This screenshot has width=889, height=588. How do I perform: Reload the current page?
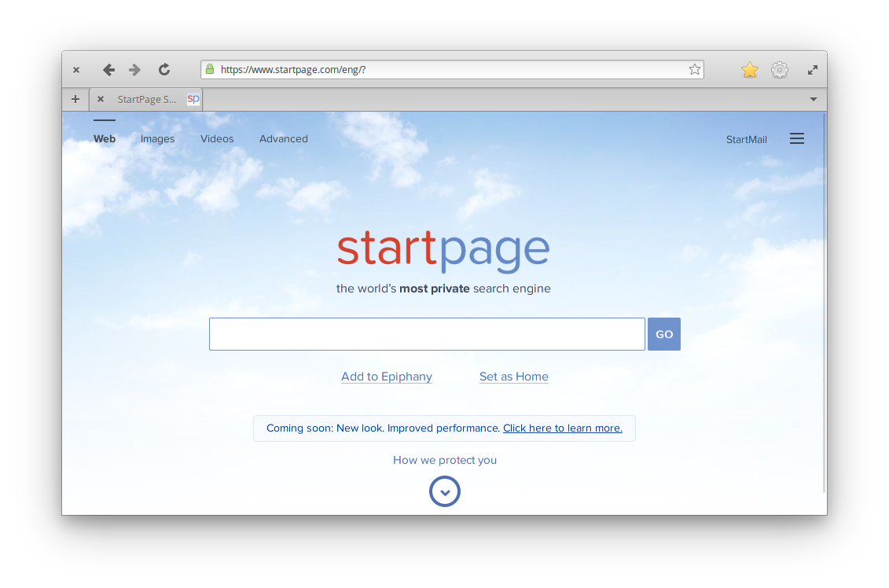[163, 70]
